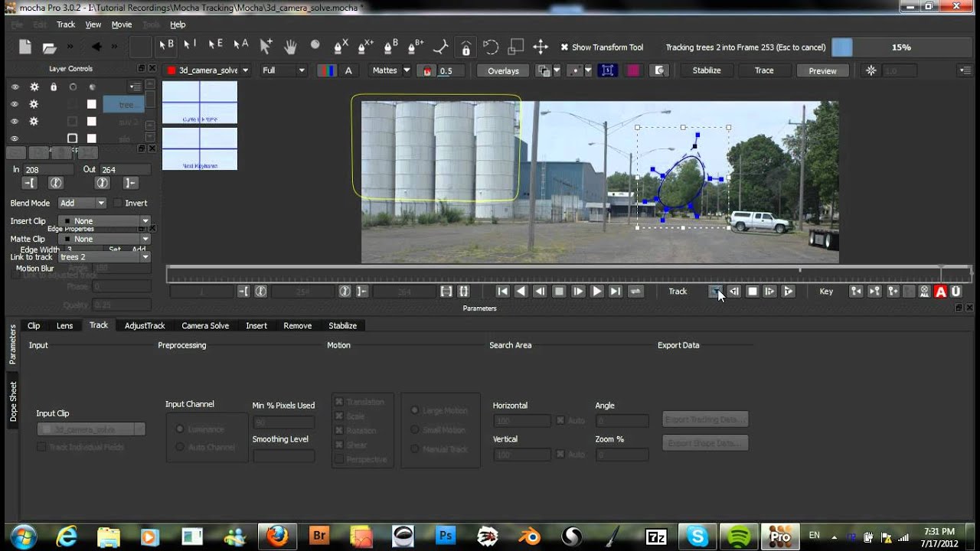Open the Blend Mode Add dropdown
This screenshot has width=980, height=551.
(83, 203)
